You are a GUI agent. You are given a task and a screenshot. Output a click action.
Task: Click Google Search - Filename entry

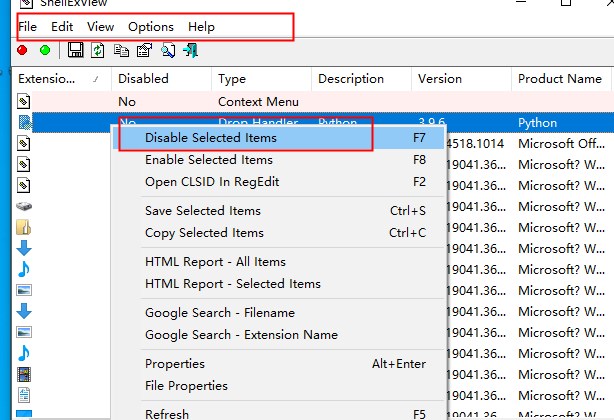217,313
